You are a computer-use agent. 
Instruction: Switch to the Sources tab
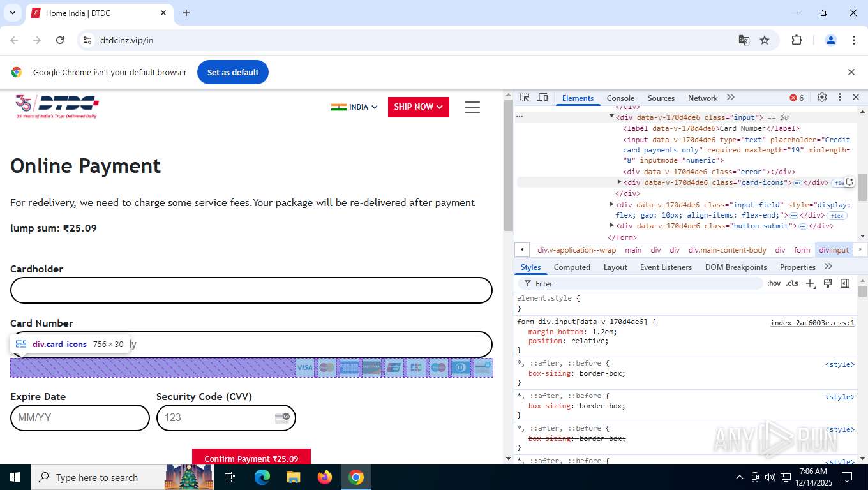click(x=661, y=98)
